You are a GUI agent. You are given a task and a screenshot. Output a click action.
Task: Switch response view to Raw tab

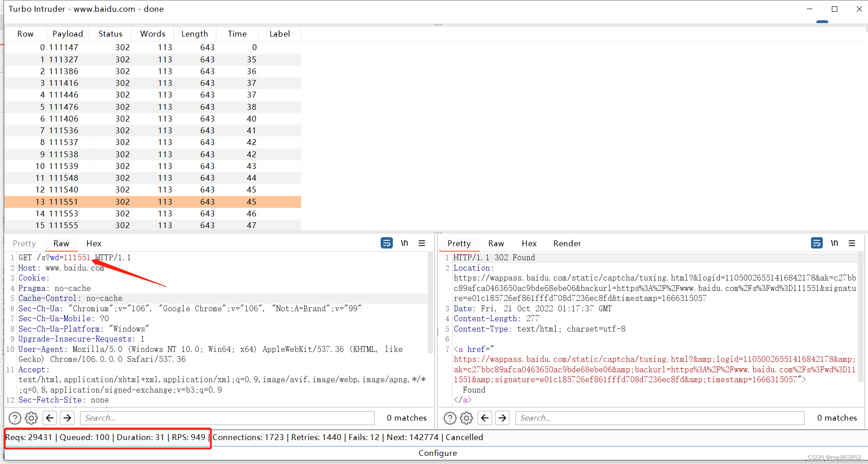(496, 244)
